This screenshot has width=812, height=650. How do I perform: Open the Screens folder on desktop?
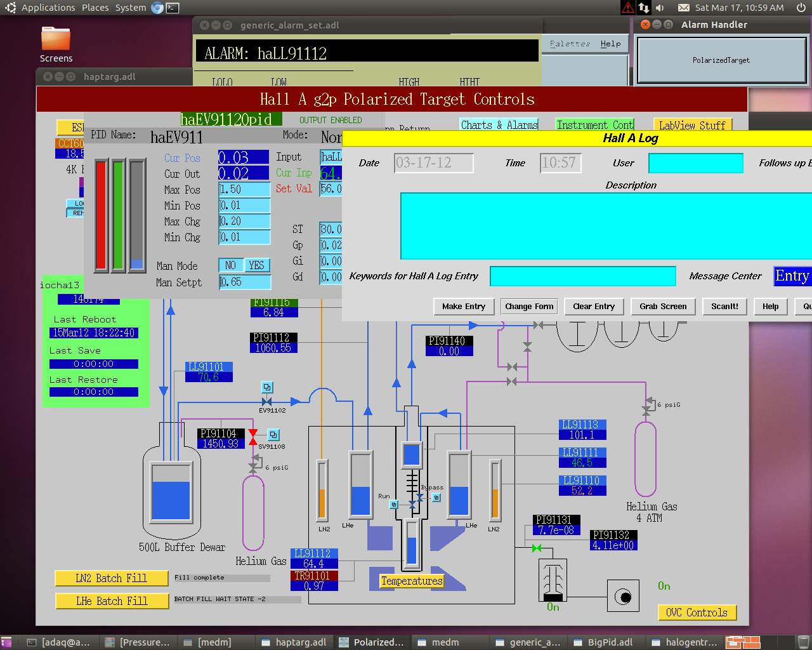56,44
